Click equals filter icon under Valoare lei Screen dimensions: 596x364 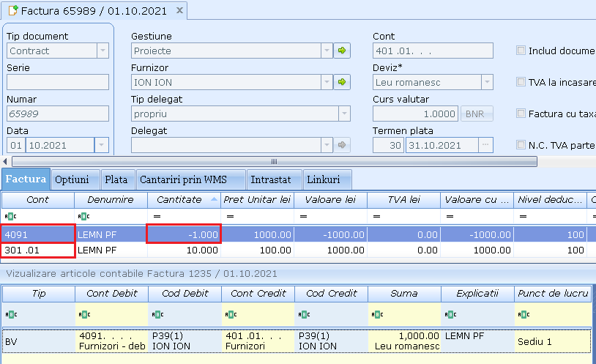point(303,216)
